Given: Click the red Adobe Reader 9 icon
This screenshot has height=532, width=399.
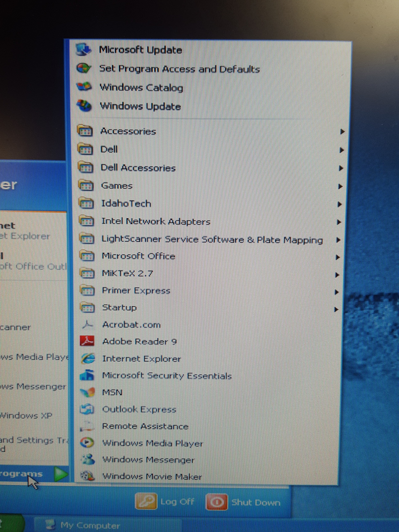Looking at the screenshot, I should 87,341.
